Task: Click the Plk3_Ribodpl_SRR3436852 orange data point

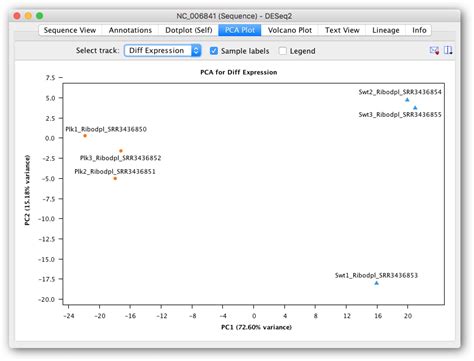Action: 121,151
